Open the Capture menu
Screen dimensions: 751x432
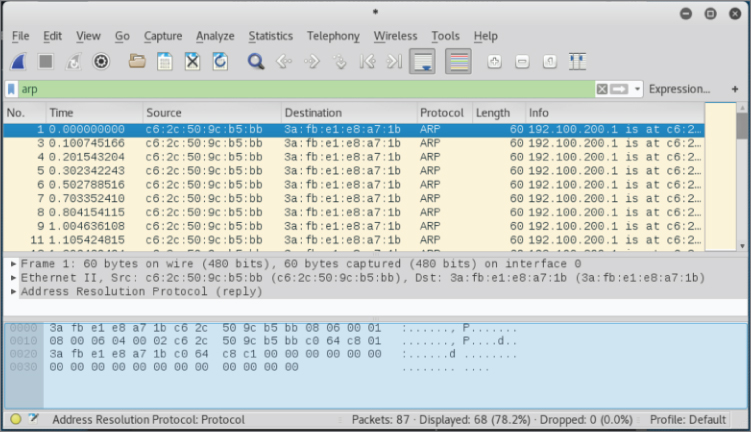[163, 36]
